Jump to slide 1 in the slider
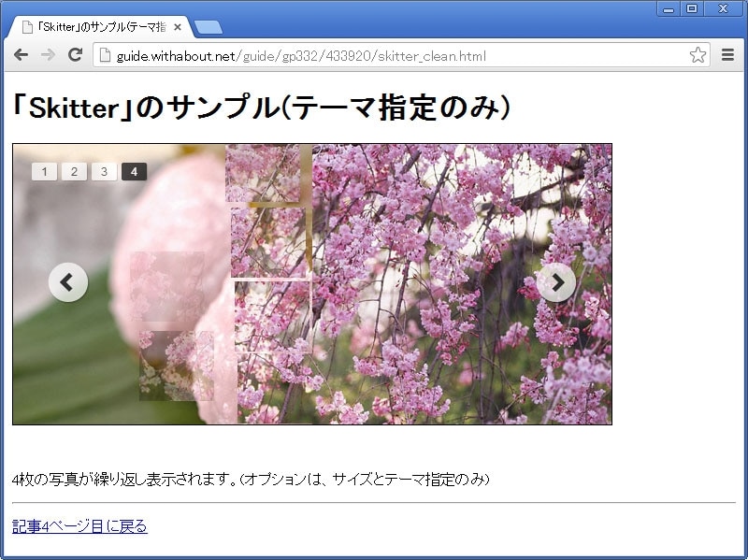This screenshot has height=560, width=748. (44, 171)
